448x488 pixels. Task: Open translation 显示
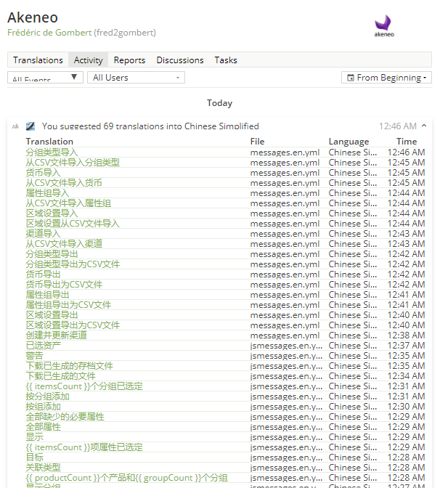34,437
